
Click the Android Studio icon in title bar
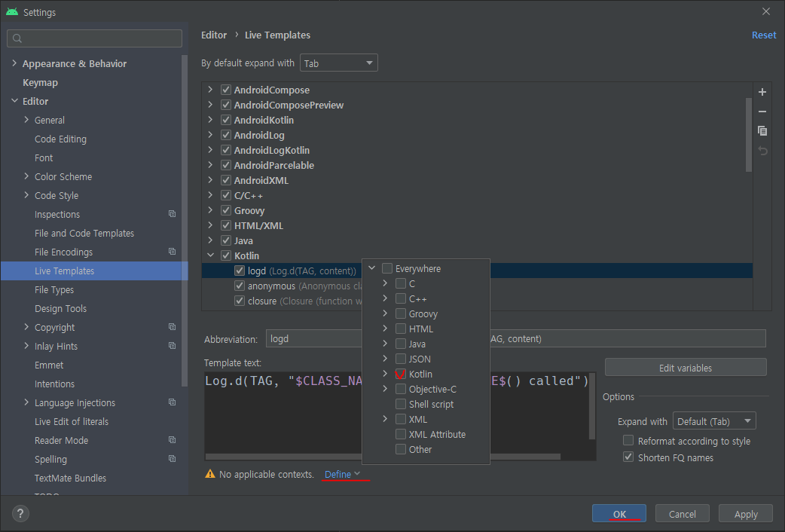[x=12, y=11]
